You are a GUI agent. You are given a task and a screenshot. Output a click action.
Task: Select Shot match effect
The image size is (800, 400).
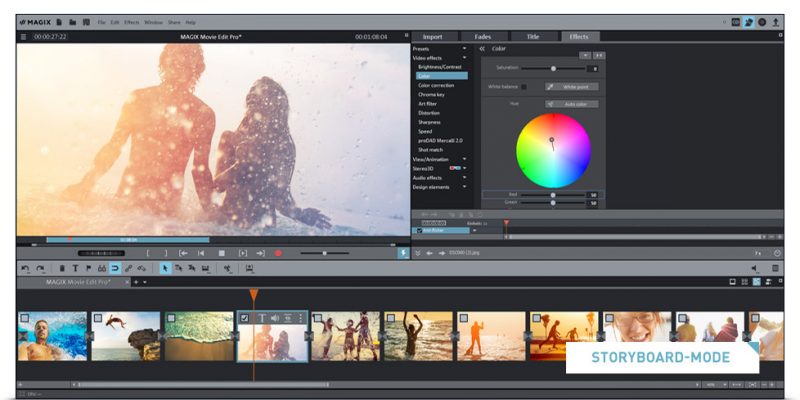[x=431, y=149]
